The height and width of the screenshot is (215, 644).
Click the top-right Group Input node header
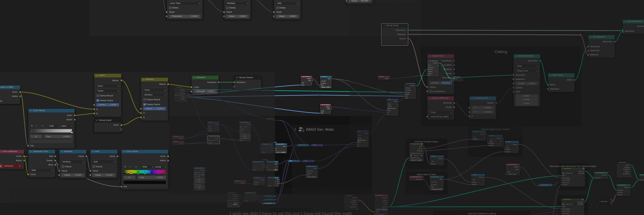(x=395, y=25)
